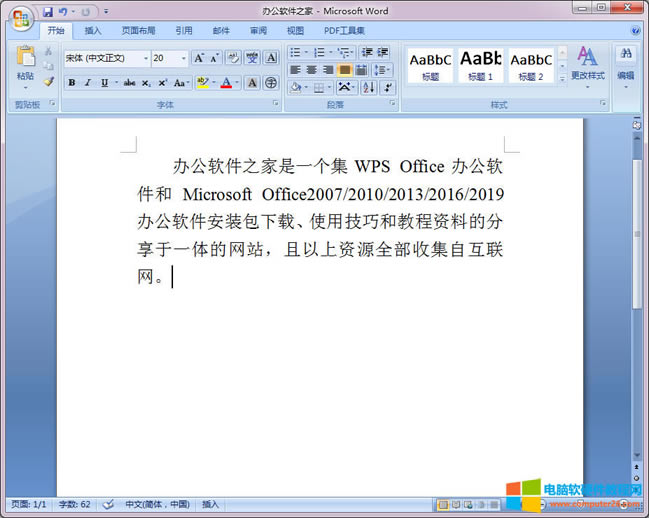
Task: Click the Help question mark icon
Action: click(635, 30)
